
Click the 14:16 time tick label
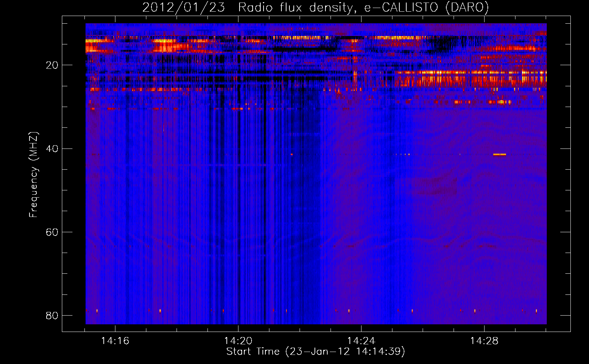115,341
